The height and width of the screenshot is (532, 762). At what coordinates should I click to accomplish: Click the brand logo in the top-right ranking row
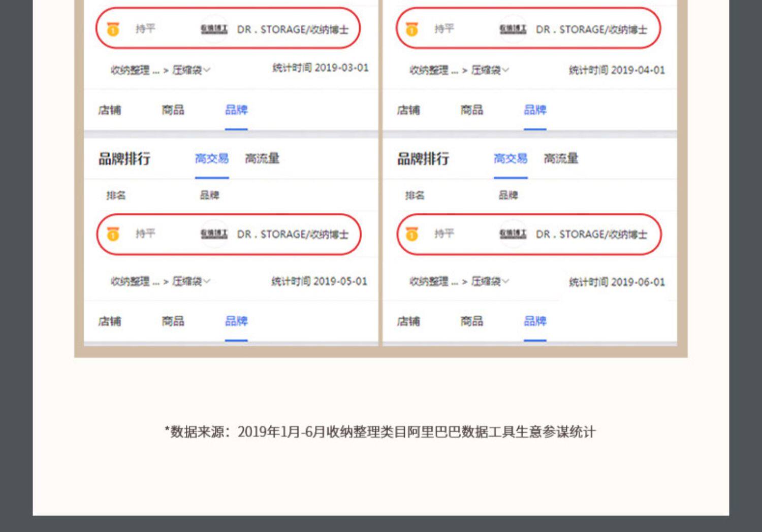[513, 29]
